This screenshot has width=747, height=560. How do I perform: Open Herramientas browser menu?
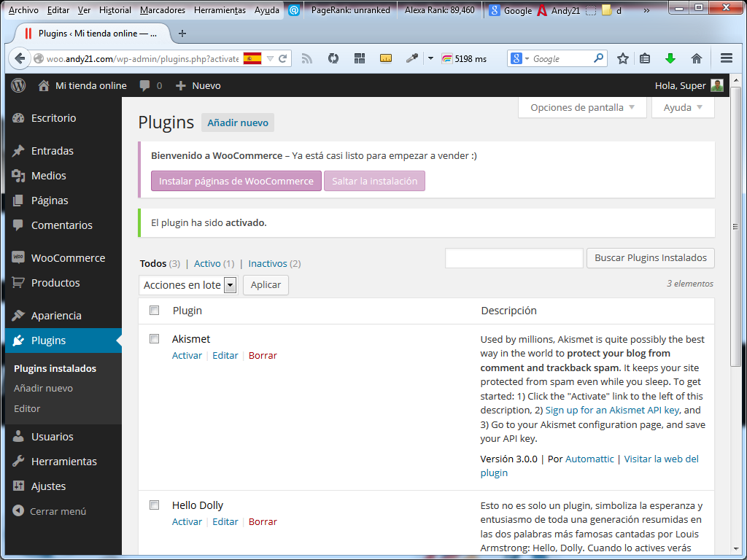(220, 10)
